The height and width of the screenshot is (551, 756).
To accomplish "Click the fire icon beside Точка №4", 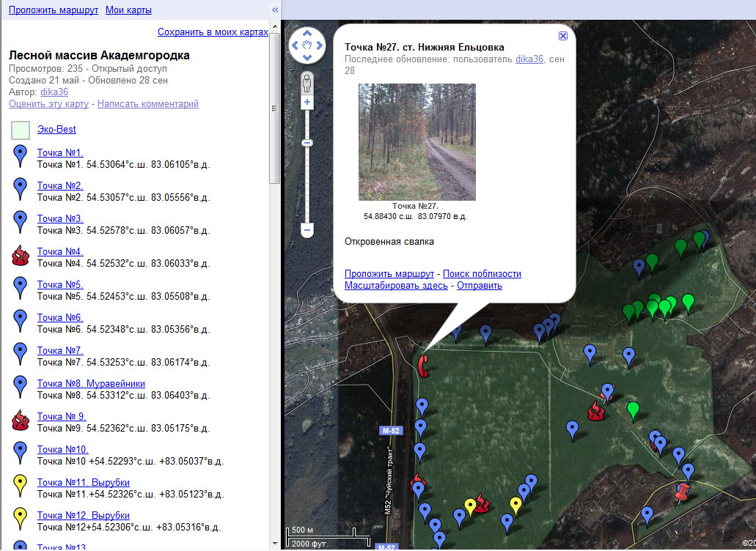I will point(21,256).
